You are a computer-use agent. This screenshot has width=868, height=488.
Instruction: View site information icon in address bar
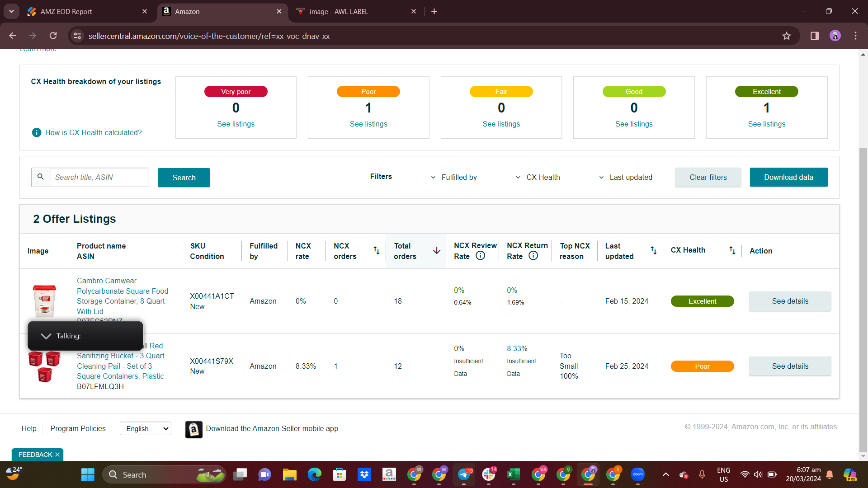(77, 36)
